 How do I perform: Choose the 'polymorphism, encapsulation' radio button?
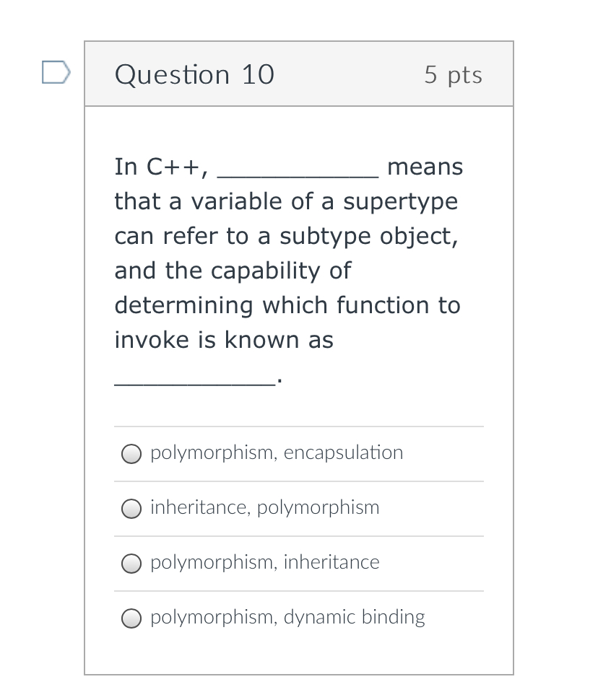pos(131,454)
